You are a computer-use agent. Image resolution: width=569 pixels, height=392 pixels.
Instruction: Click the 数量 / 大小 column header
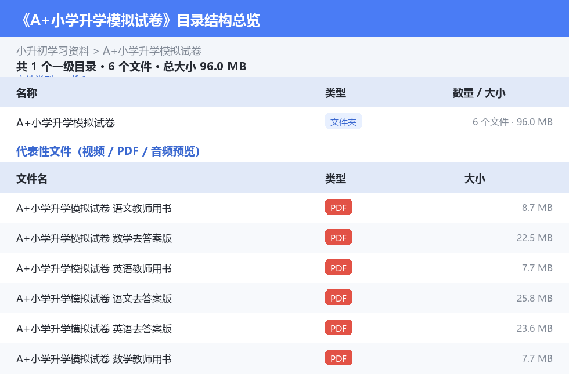(478, 93)
